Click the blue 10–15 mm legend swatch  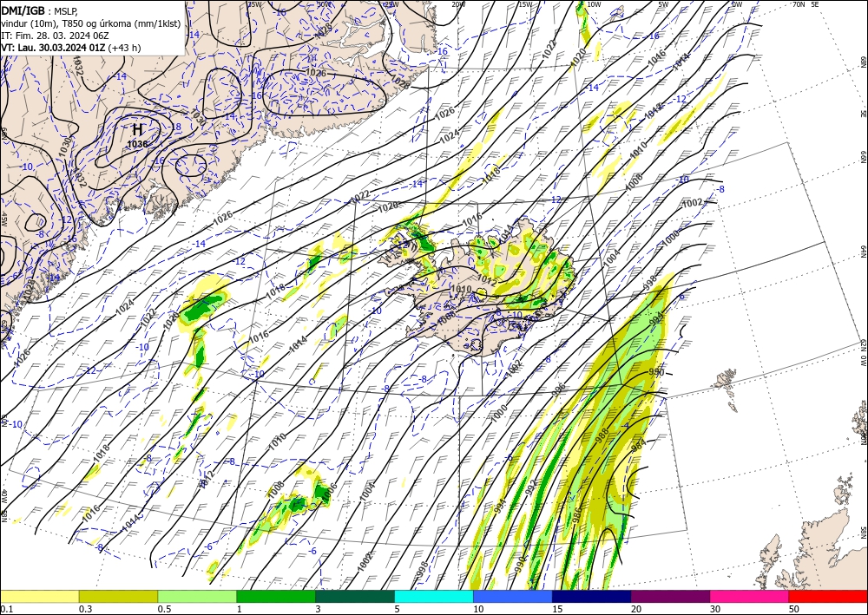(513, 596)
